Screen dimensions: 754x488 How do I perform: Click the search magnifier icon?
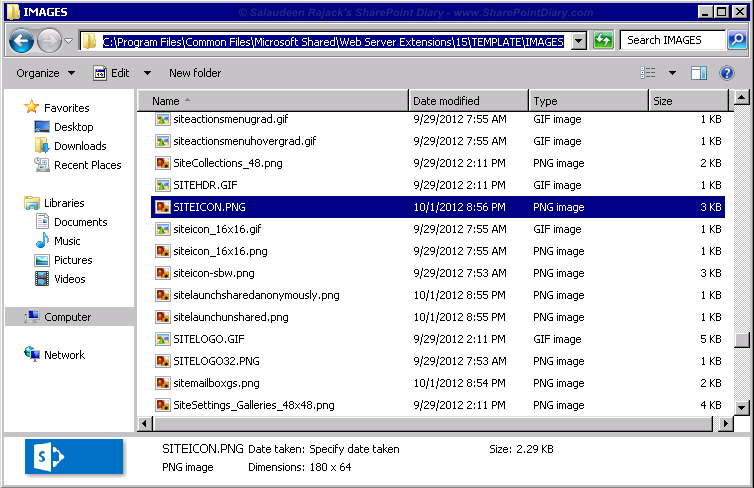click(737, 40)
